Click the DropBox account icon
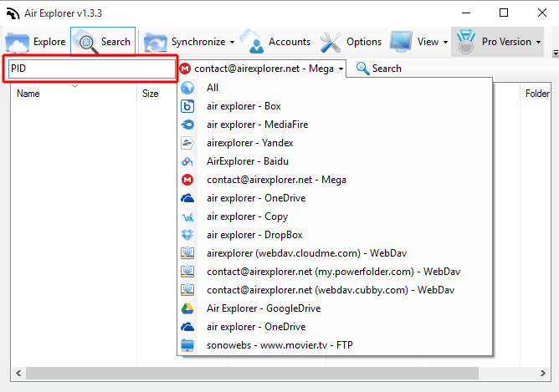 (187, 235)
